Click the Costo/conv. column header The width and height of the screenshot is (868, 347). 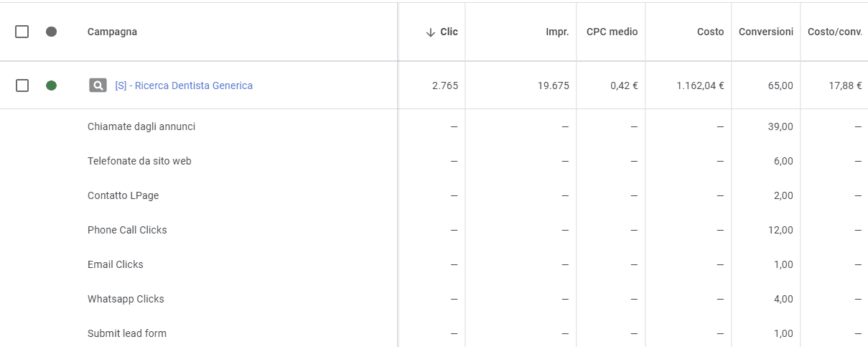pos(834,32)
